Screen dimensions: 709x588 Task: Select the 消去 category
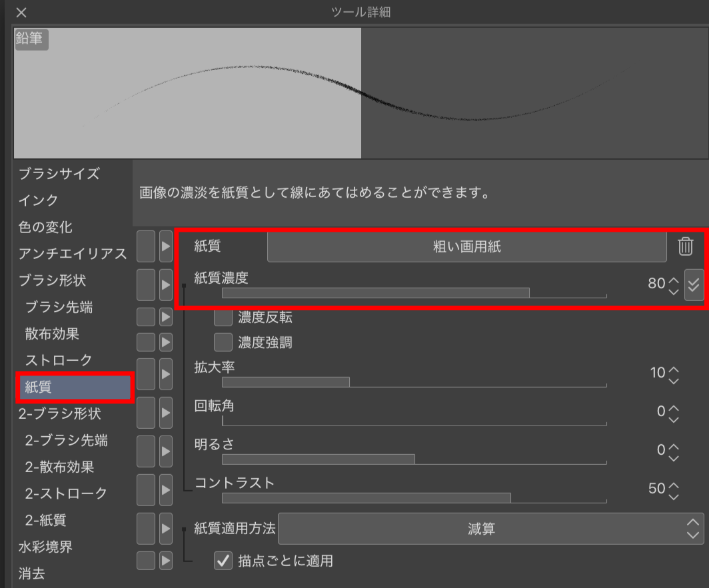(x=32, y=573)
